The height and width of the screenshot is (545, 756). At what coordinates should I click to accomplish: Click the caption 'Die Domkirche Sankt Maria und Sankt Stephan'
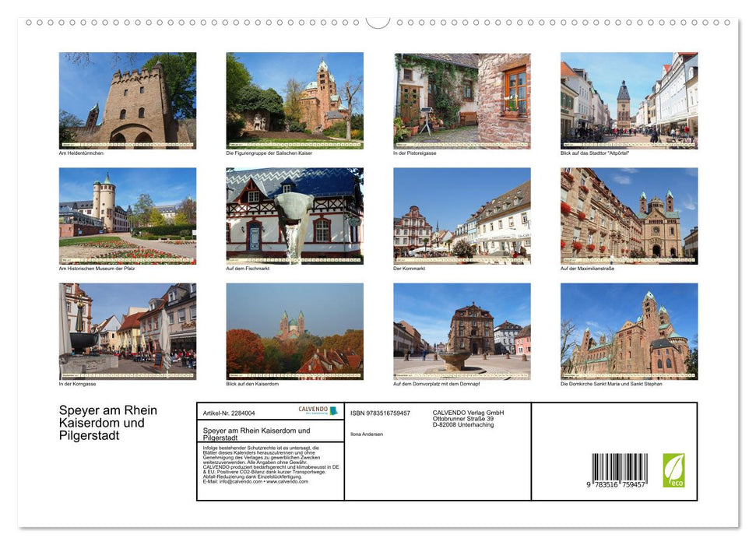611,384
